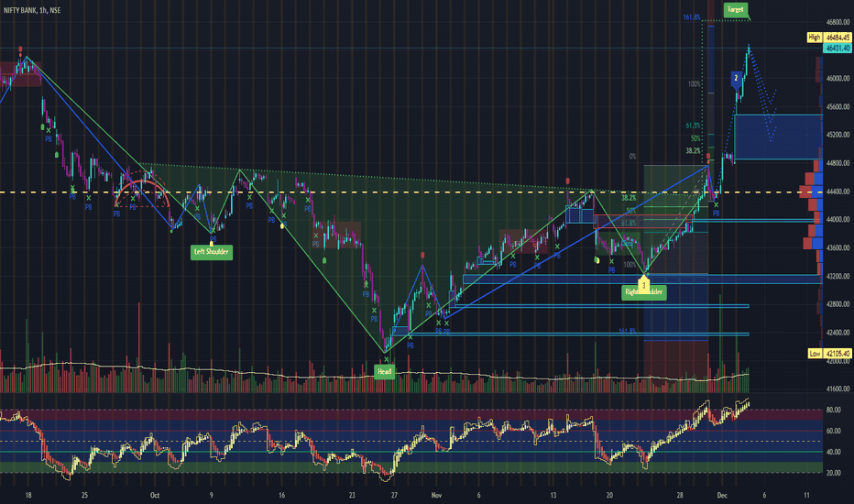Screen dimensions: 854x504
Task: Click the Oct label on the time axis
Action: (155, 495)
